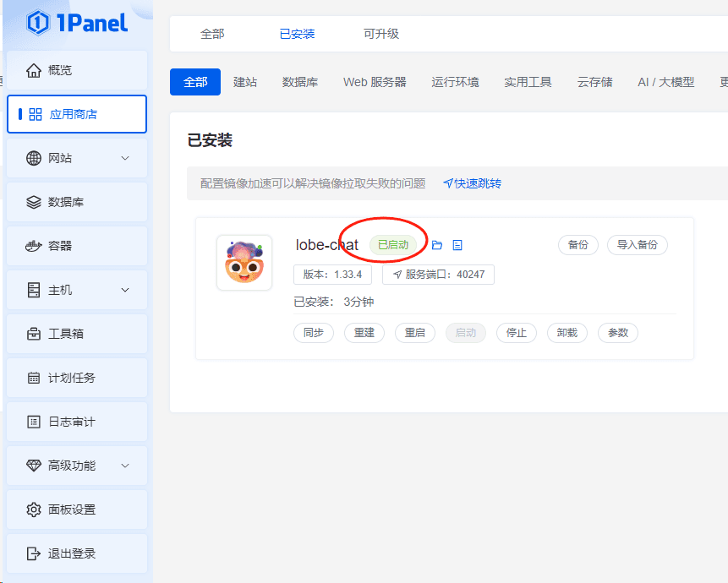Click the lobe-chat app avatar thumbnail
This screenshot has height=583, width=728.
pyautogui.click(x=244, y=263)
